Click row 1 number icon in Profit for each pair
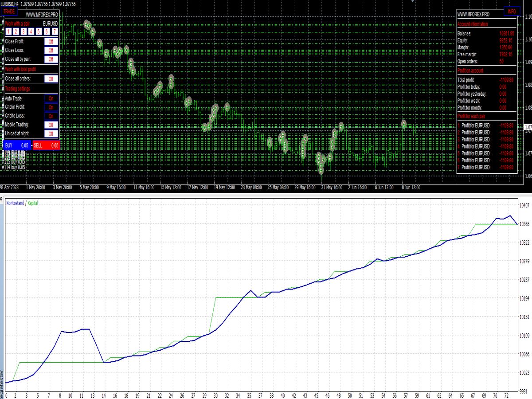Viewport: 532px width, 399px height. (x=459, y=125)
